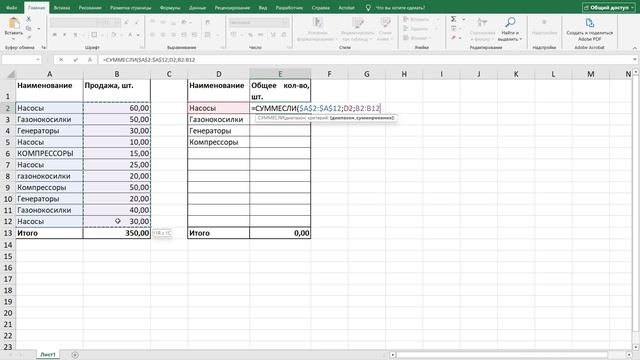640x360 pixels.
Task: Open Insert Function fx icon
Action: (90, 60)
